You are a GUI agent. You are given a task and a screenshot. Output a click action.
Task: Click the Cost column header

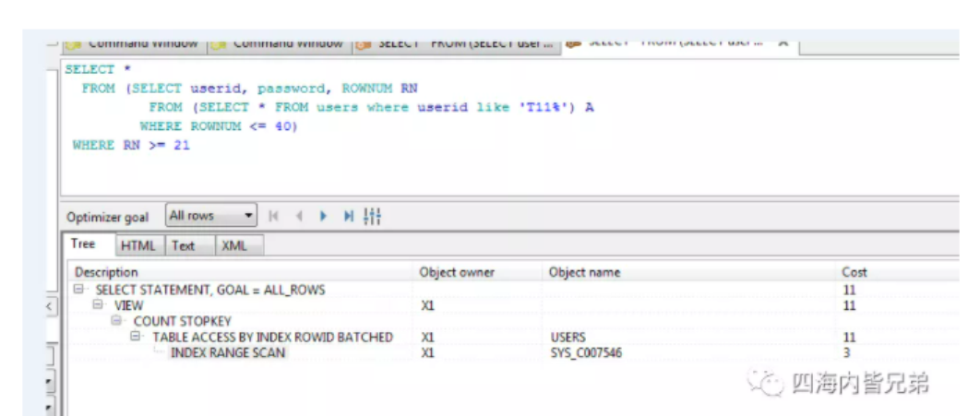tap(855, 272)
